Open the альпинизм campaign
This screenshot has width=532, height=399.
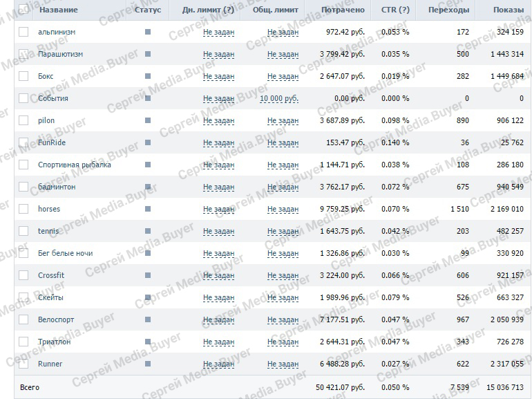pos(57,32)
